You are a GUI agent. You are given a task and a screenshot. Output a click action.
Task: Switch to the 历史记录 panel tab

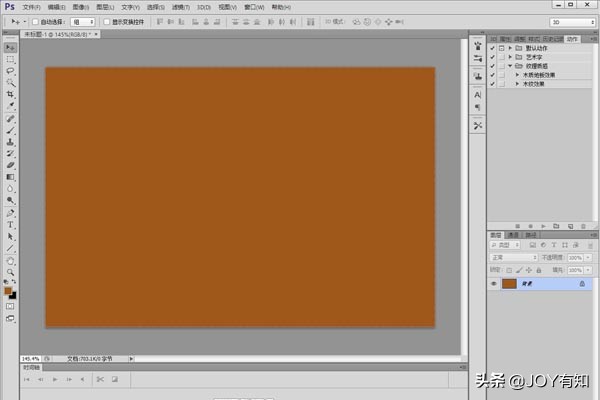553,39
